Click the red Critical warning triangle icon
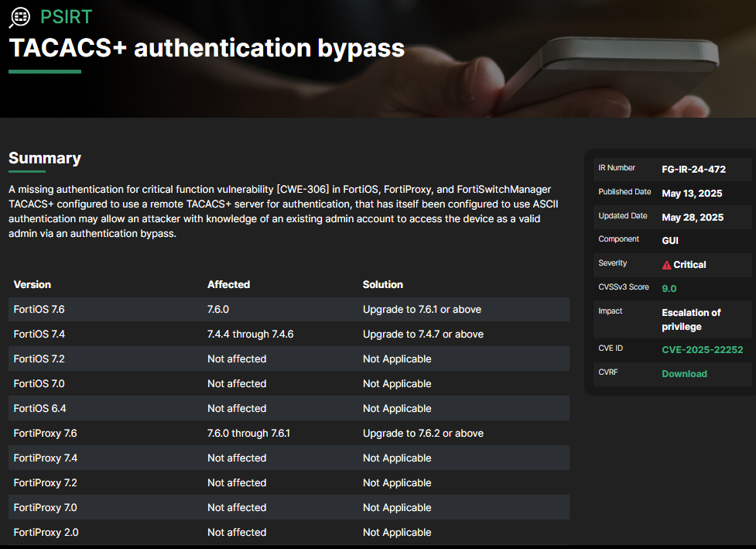This screenshot has height=549, width=756. [666, 265]
